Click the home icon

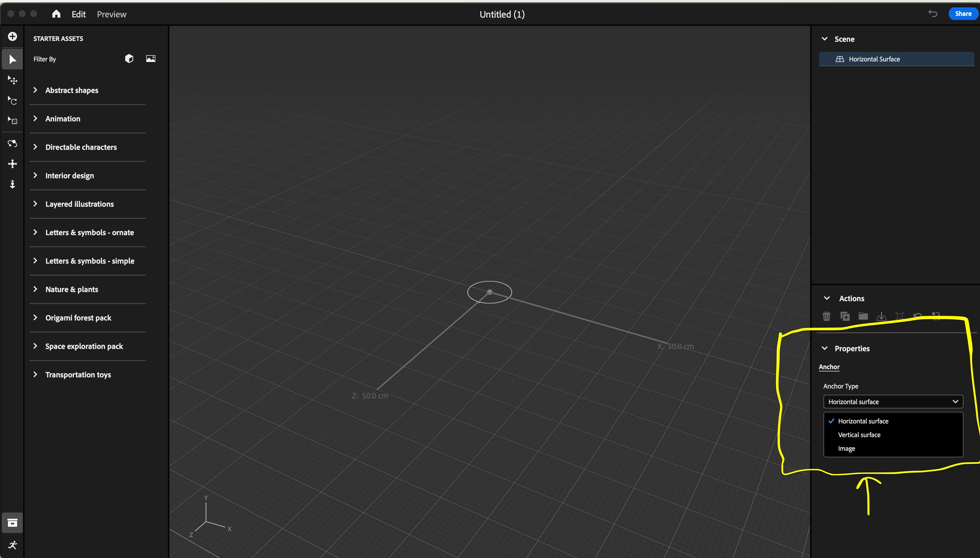point(56,14)
